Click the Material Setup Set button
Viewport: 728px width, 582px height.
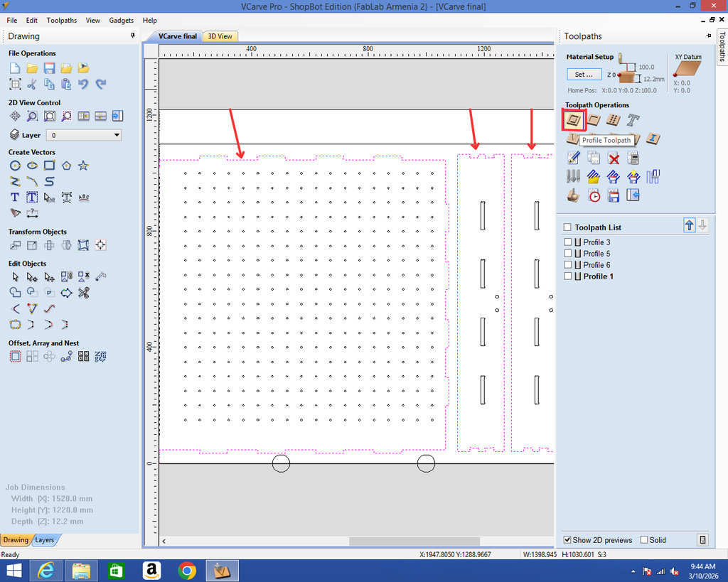584,74
